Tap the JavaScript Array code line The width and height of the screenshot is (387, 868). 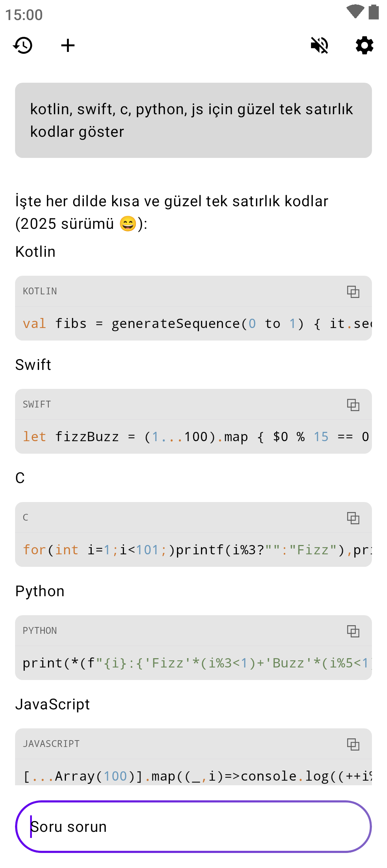[193, 776]
